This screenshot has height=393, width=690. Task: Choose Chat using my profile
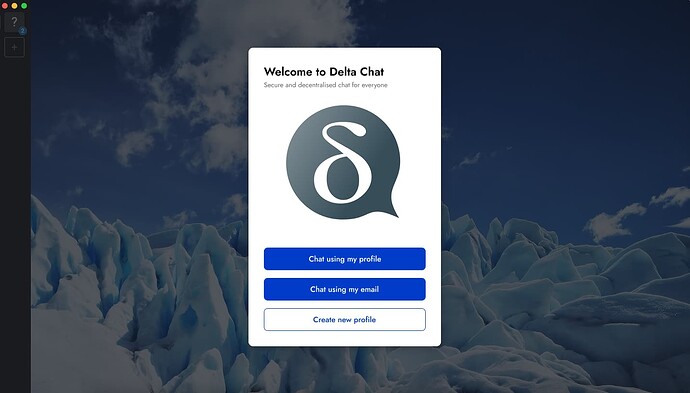click(345, 259)
